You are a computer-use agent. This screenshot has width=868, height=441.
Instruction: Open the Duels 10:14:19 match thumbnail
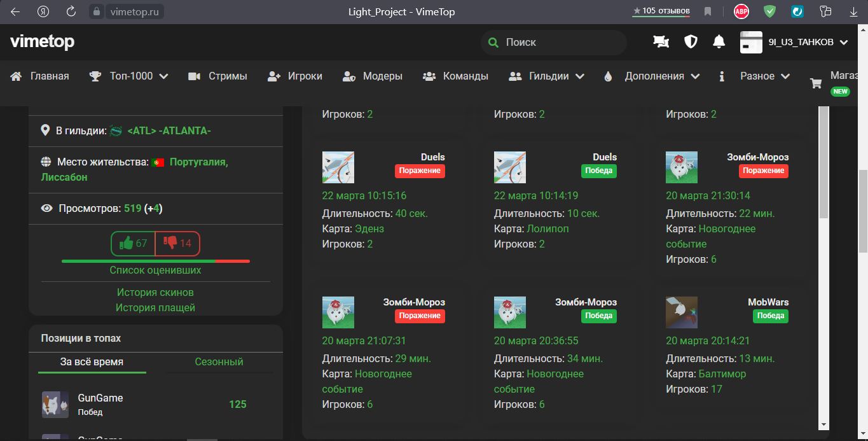pos(510,167)
